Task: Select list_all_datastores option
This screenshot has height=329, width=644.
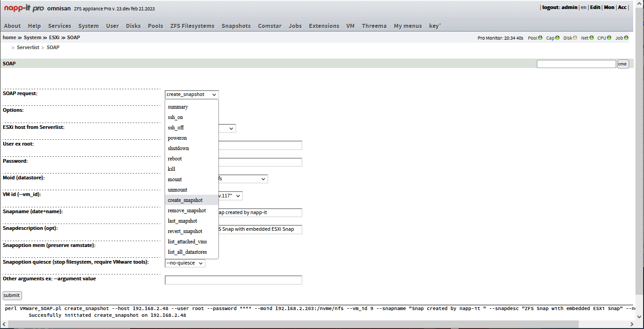Action: pyautogui.click(x=192, y=252)
